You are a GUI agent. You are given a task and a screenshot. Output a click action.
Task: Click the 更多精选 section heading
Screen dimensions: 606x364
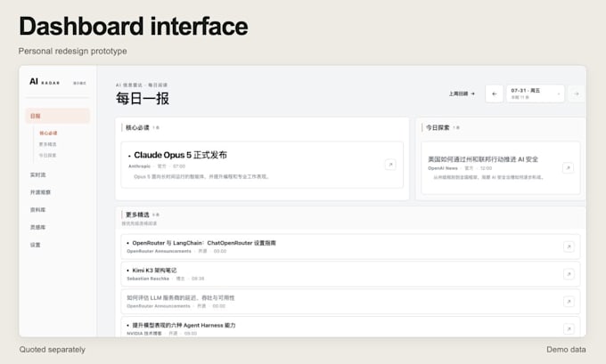click(137, 214)
